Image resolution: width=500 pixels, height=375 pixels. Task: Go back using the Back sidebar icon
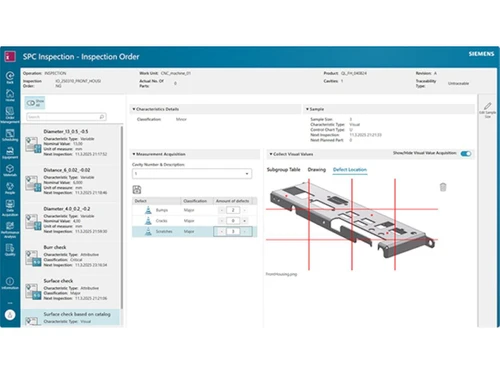pyautogui.click(x=10, y=77)
